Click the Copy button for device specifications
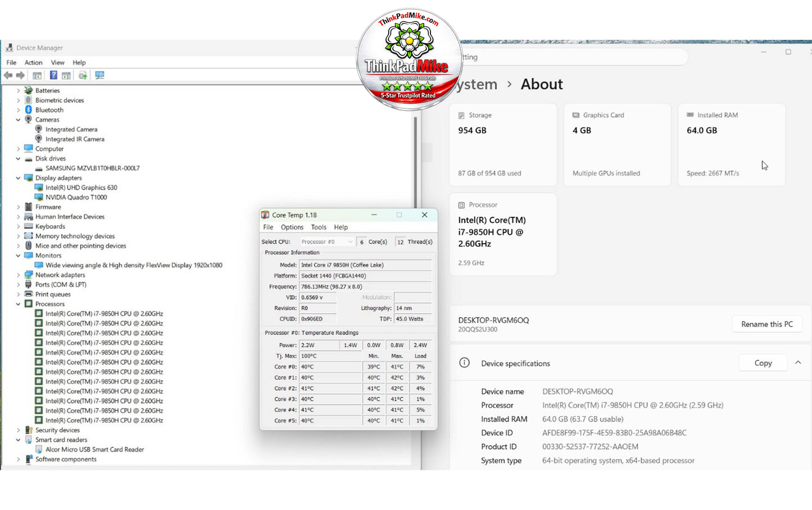This screenshot has width=812, height=510. coord(763,363)
